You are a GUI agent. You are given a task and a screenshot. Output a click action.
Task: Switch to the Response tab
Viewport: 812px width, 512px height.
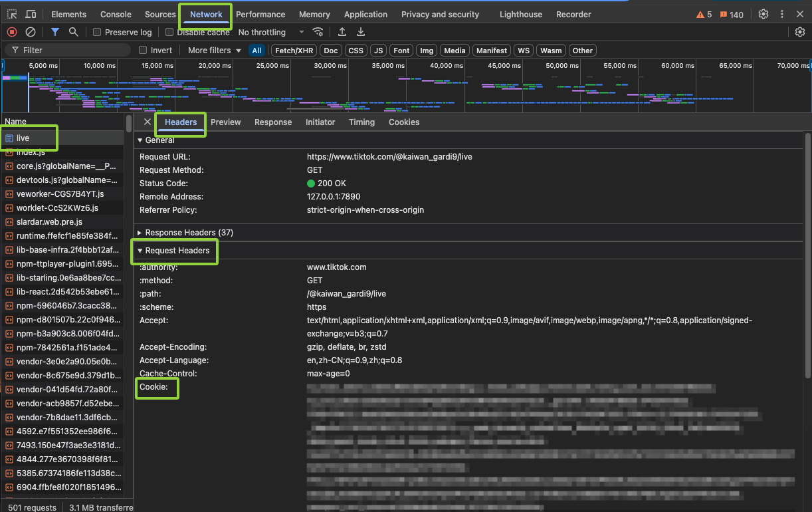pyautogui.click(x=273, y=122)
